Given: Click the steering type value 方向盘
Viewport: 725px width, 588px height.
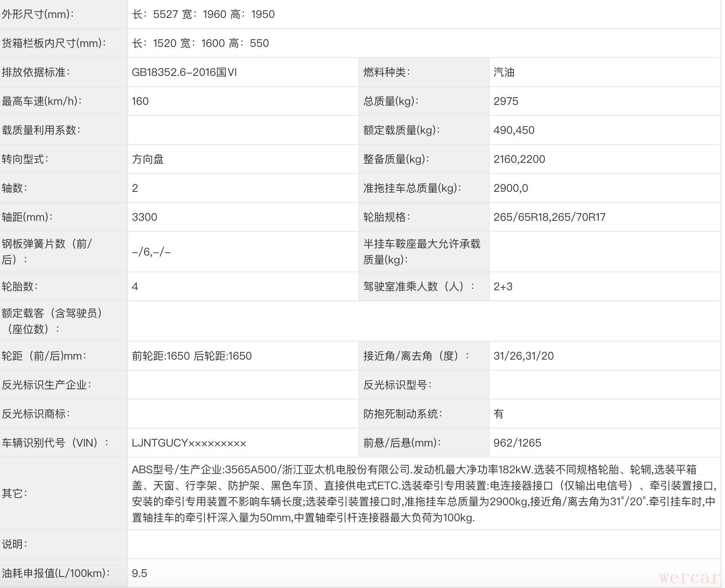Looking at the screenshot, I should [148, 159].
